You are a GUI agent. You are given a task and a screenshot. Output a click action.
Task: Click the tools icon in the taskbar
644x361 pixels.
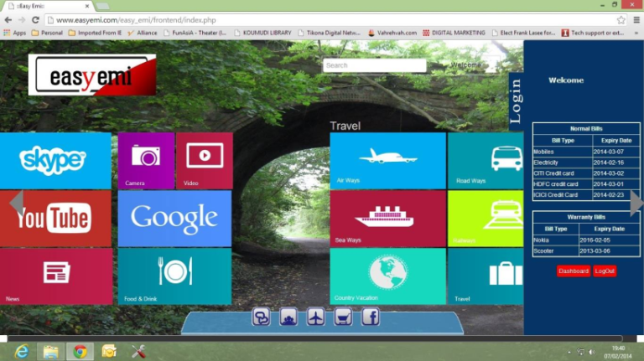pyautogui.click(x=138, y=352)
